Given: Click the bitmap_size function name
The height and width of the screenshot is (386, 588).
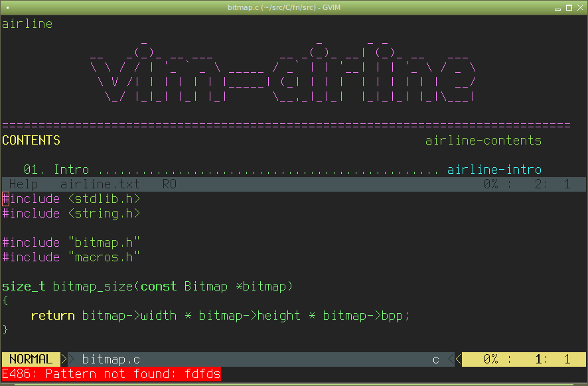Looking at the screenshot, I should click(93, 287).
